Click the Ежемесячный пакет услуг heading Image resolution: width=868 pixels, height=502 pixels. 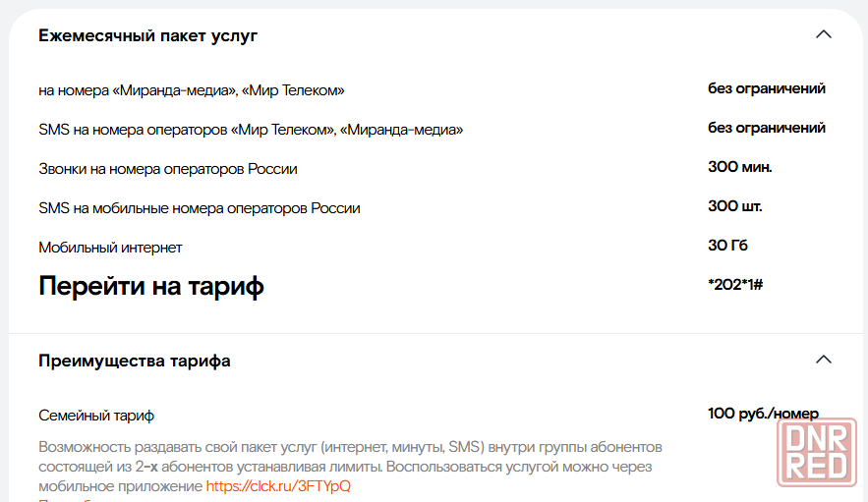tap(147, 36)
